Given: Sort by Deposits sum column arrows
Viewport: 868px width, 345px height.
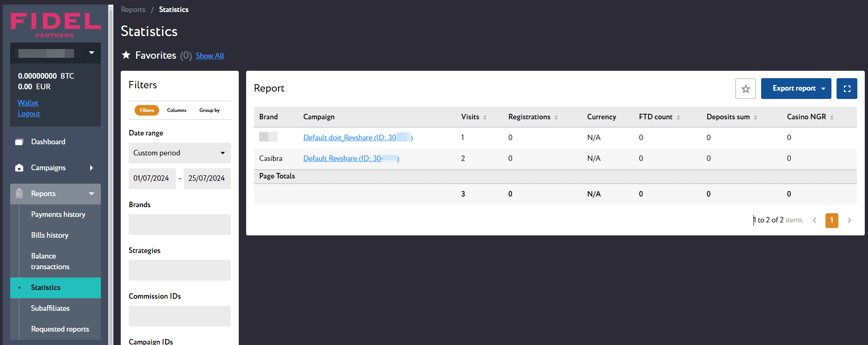Looking at the screenshot, I should [756, 117].
